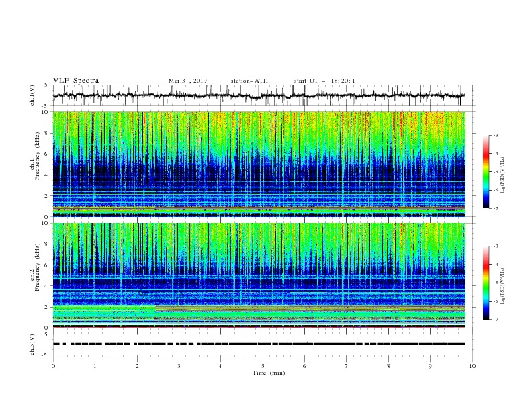Click inside the ch.2 spectrogram panel

pos(259,275)
